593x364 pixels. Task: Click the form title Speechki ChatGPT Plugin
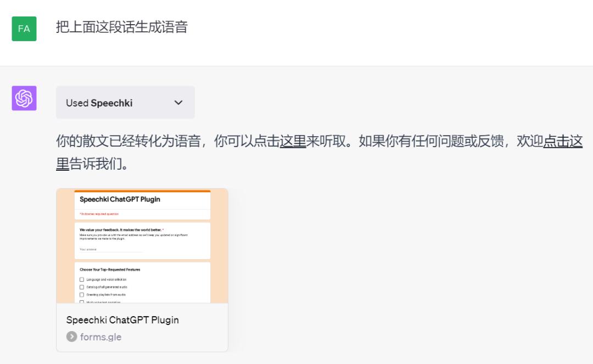[121, 199]
